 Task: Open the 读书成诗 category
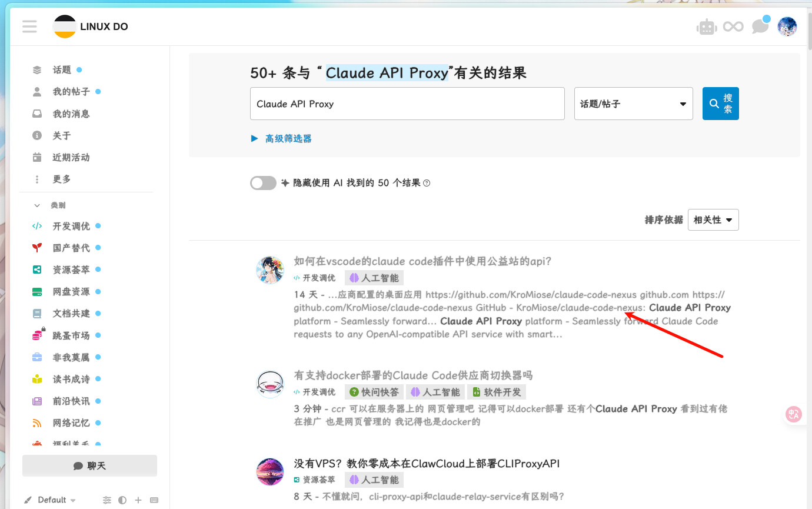point(71,379)
